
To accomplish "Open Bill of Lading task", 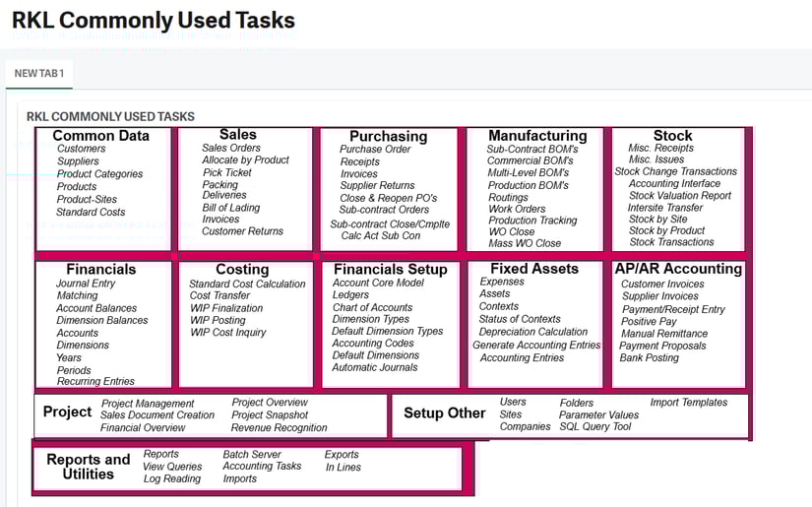I will pyautogui.click(x=231, y=208).
